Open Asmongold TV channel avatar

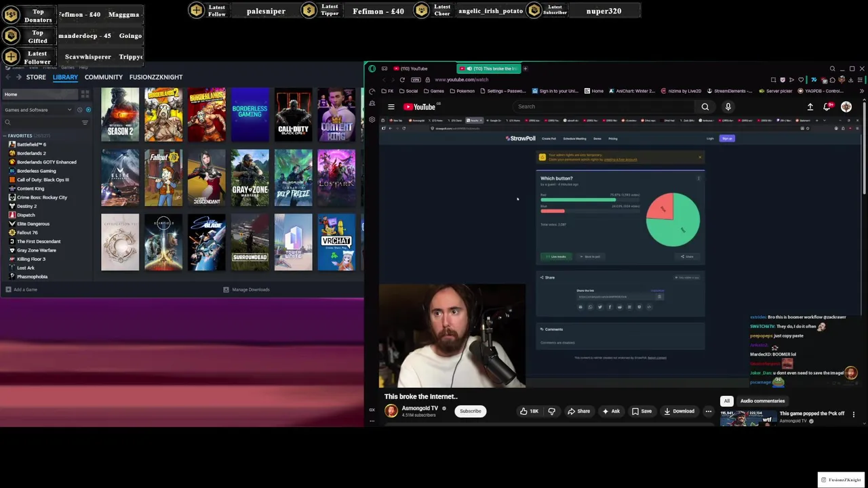coord(391,411)
